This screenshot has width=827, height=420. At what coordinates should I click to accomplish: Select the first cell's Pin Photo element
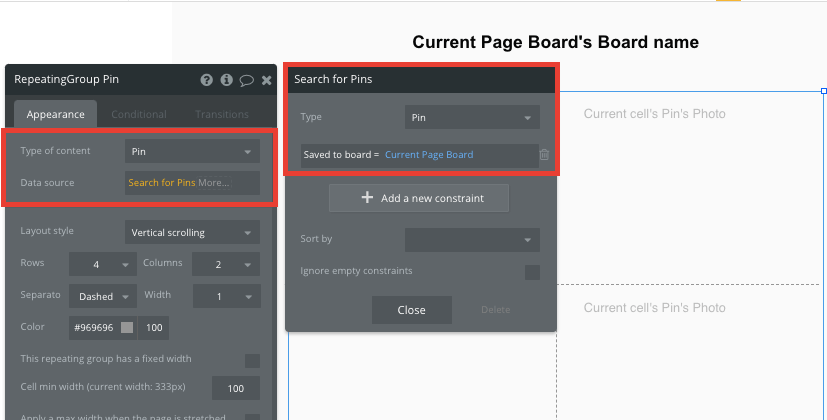(655, 113)
